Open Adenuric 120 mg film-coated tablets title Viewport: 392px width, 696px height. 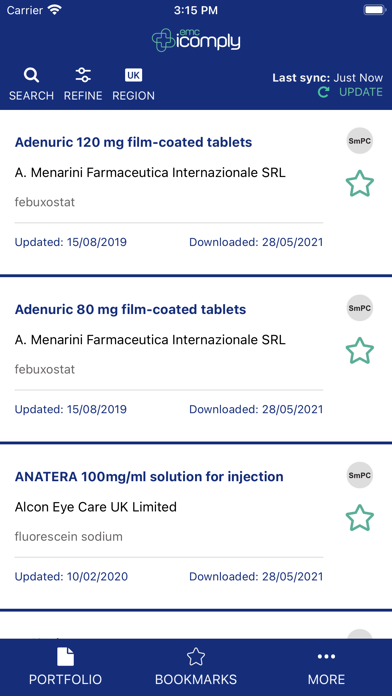coord(133,142)
